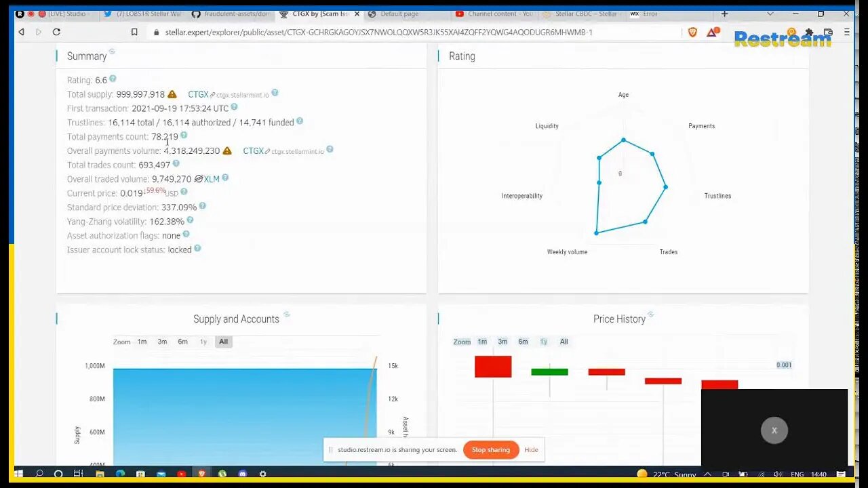Click the help icon beside Asset authorization flags
868x488 pixels.
[186, 235]
